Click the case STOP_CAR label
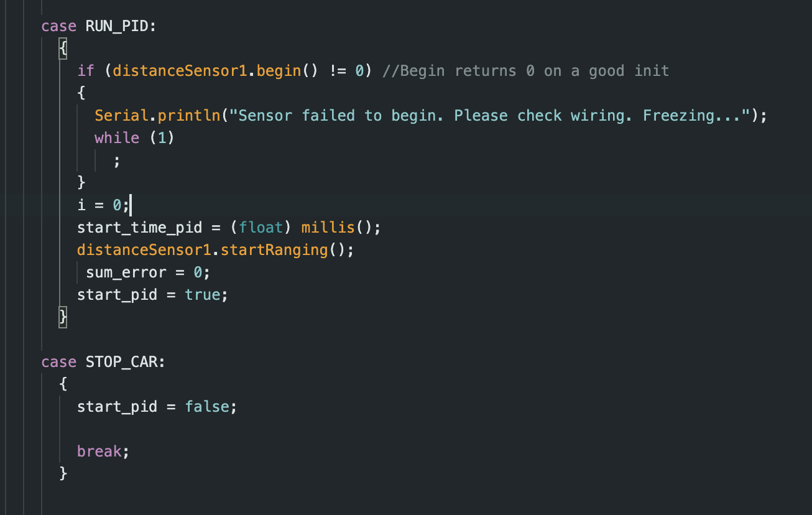 coord(103,362)
